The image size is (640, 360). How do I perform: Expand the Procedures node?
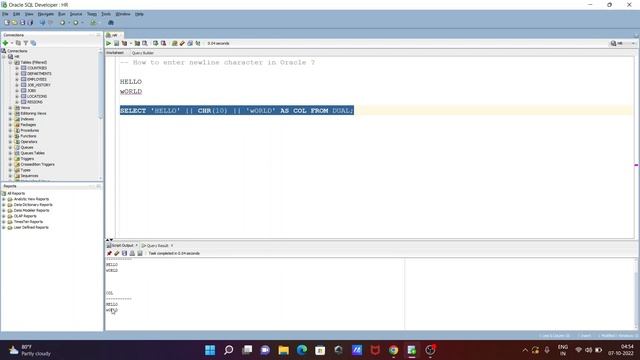point(11,130)
